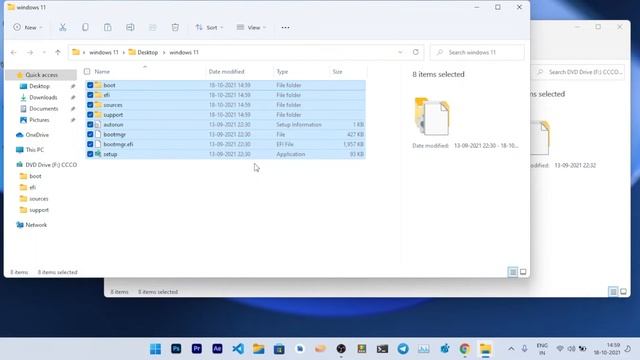Open Windows Start menu on taskbar
Viewport: 640px width, 360px height.
pyautogui.click(x=156, y=349)
